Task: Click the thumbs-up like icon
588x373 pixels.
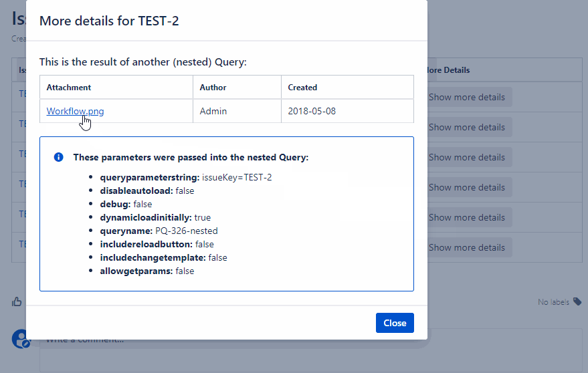Action: [x=17, y=302]
